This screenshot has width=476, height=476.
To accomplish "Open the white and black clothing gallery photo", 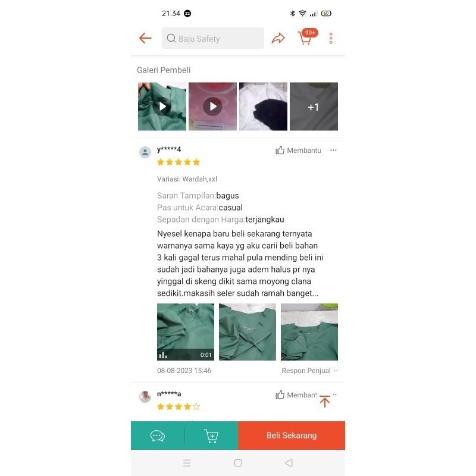I will coord(263,107).
